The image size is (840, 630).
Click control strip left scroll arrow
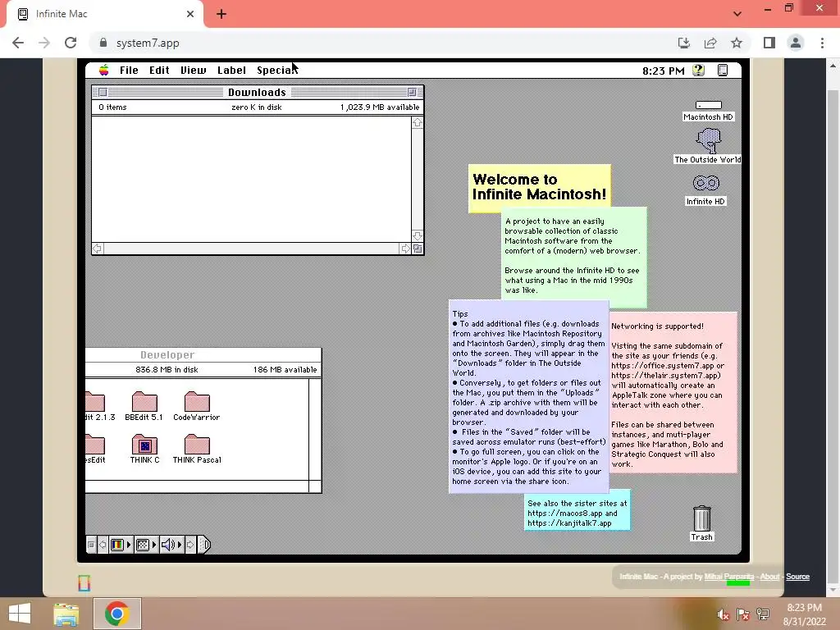(103, 545)
